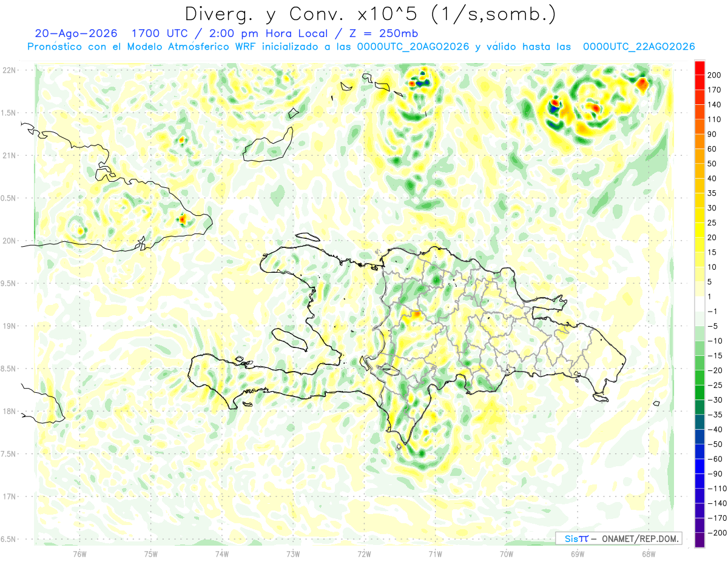Click the red hotspot over eastern Cuba near 20.3N
This screenshot has height=562, width=728.
pos(183,219)
